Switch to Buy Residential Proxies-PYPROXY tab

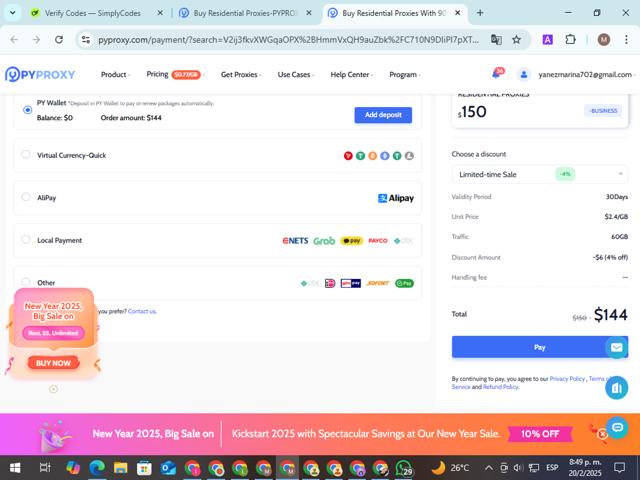click(x=245, y=13)
